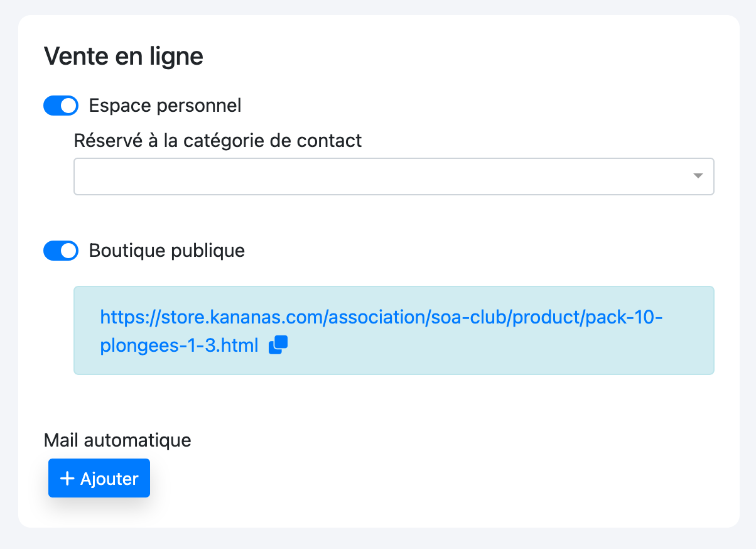Click the Réservé à la catégorie de contact label
This screenshot has width=756, height=549.
click(218, 140)
